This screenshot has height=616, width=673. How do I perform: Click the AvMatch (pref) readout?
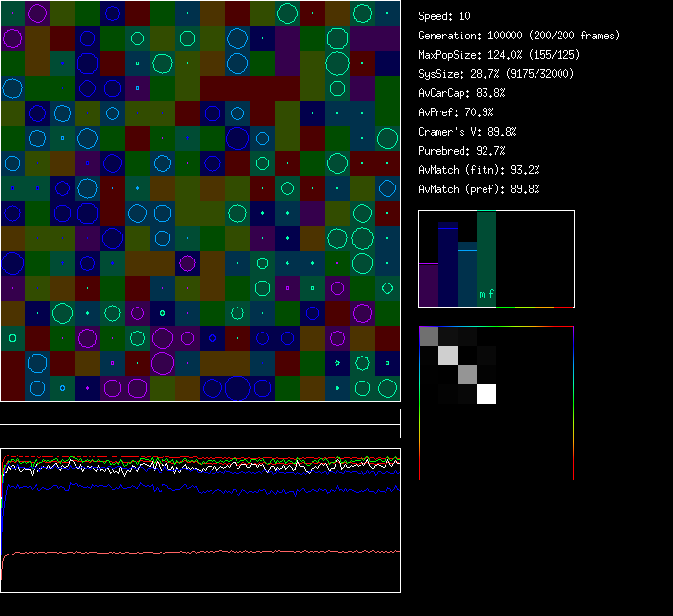(x=479, y=189)
